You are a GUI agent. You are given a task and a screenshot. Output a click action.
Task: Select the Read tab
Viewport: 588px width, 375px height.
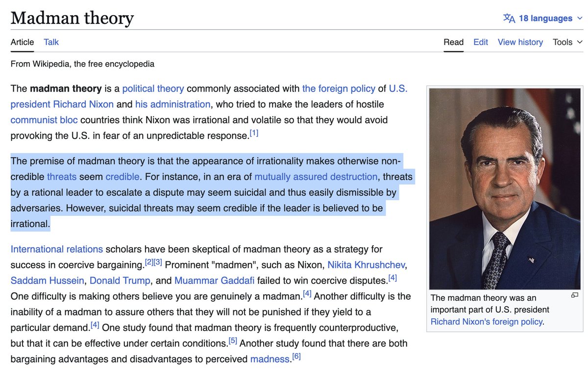pos(453,42)
